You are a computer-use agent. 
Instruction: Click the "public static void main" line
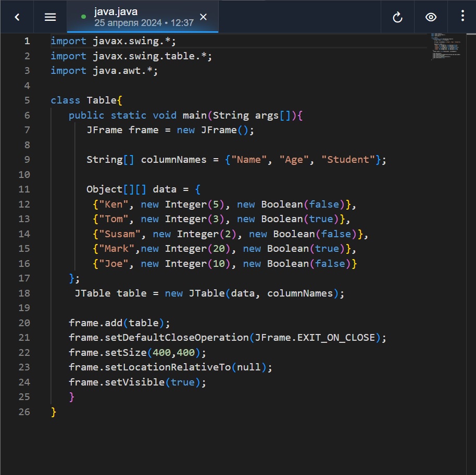coord(185,115)
